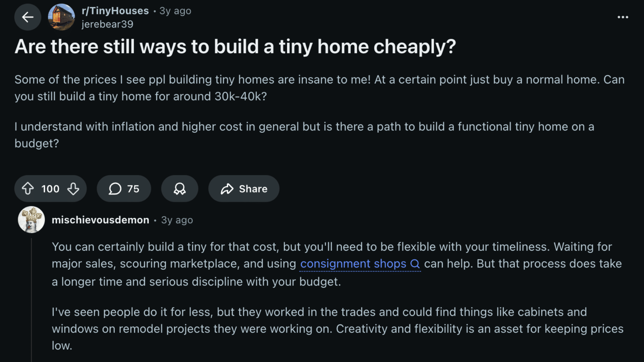The image size is (644, 362).
Task: Click the award icon on the post
Action: [x=179, y=189]
